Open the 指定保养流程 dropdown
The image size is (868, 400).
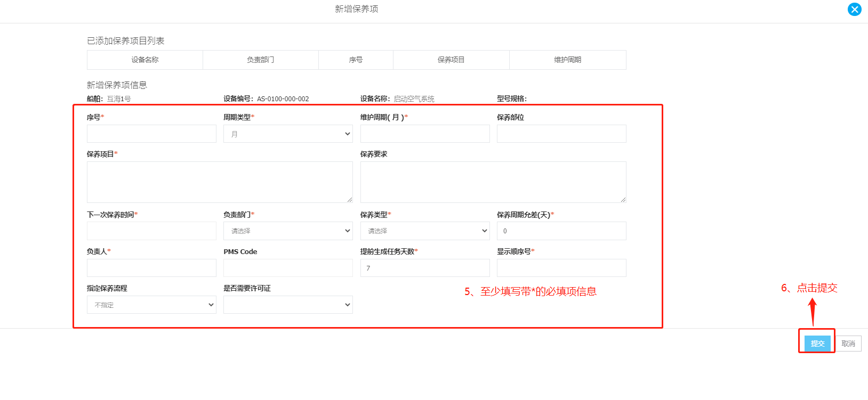pos(151,305)
